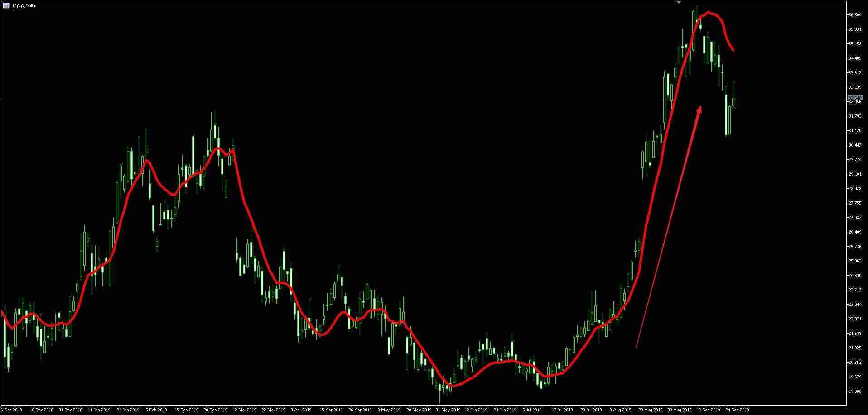
Task: Select the 20 May 2019 date on the axis
Action: [418, 410]
